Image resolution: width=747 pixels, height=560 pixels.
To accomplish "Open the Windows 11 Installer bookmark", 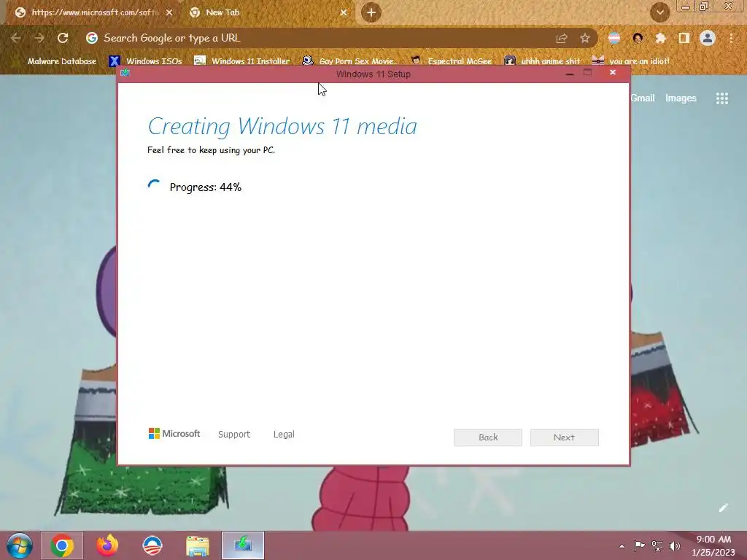I will 242,61.
